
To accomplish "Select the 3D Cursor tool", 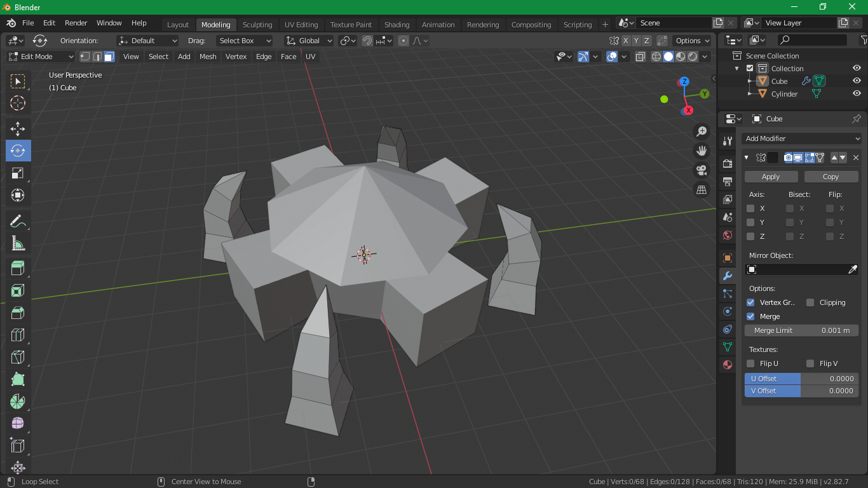I will (18, 103).
